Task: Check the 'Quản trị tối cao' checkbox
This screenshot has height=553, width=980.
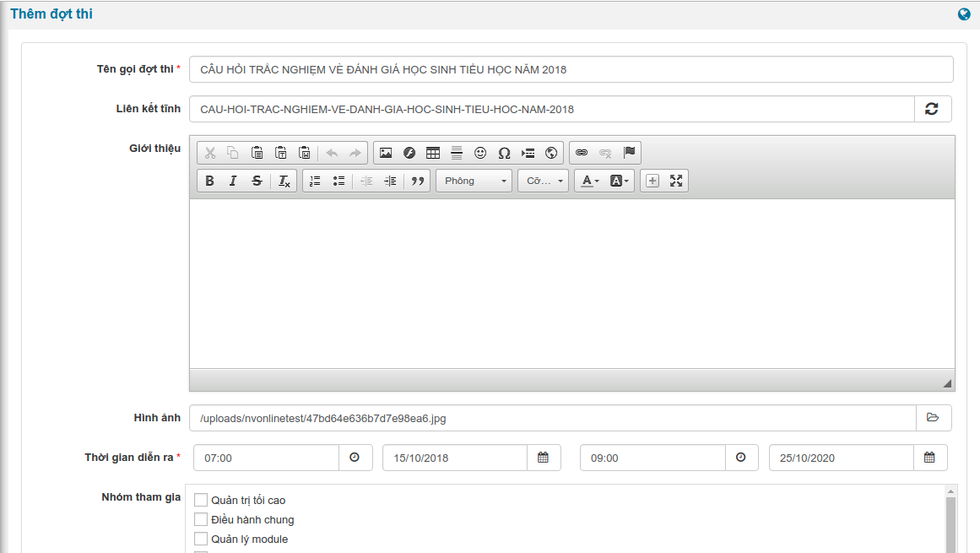Action: coord(201,500)
